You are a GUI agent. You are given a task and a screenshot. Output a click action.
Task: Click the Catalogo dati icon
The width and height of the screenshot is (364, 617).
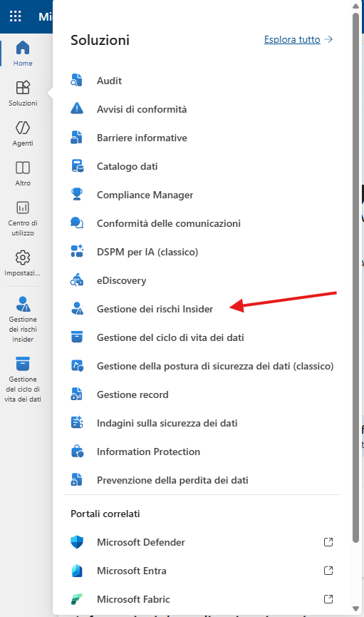pos(77,165)
